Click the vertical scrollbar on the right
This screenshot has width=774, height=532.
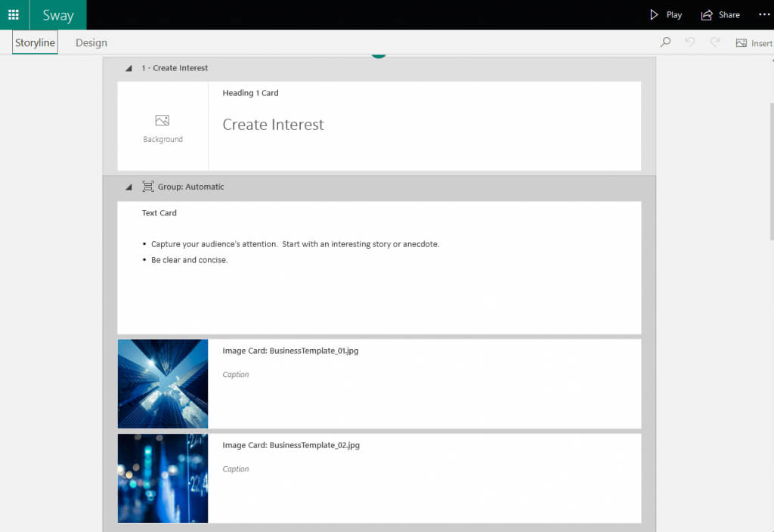[x=772, y=171]
